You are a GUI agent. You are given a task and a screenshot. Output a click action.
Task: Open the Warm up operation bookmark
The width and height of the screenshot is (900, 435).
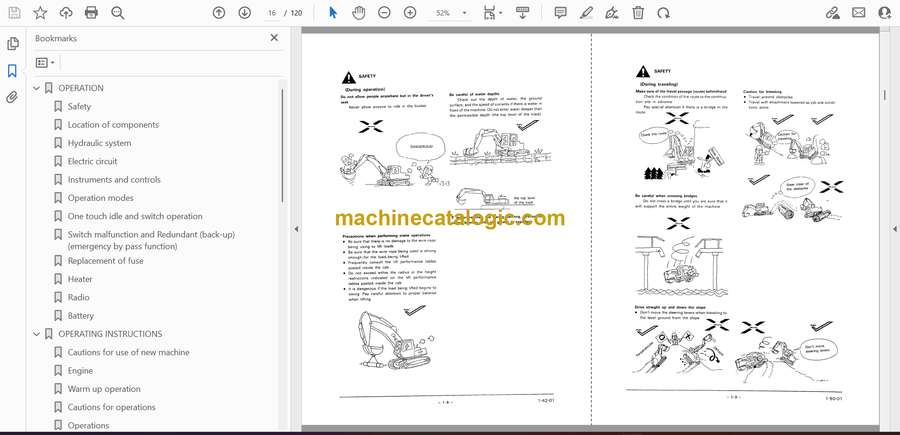[104, 389]
